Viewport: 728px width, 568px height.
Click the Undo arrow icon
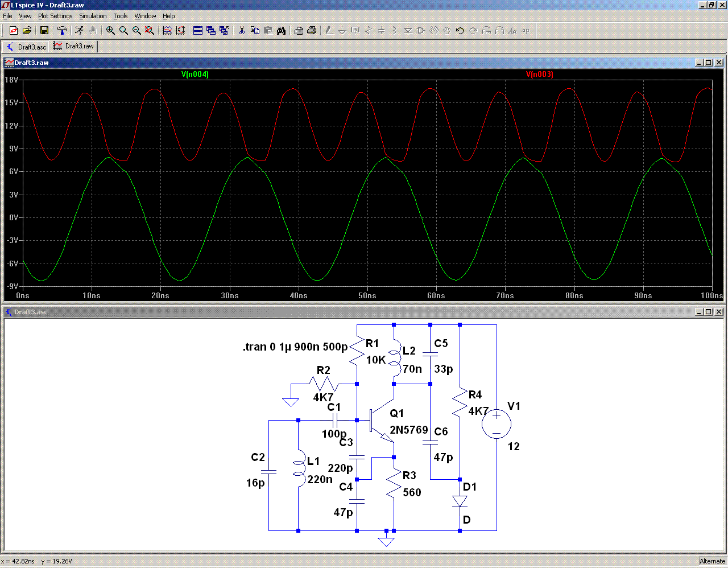pos(460,31)
